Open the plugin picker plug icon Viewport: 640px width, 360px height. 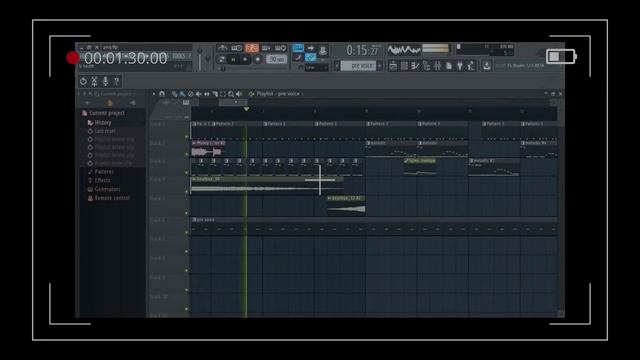[460, 66]
